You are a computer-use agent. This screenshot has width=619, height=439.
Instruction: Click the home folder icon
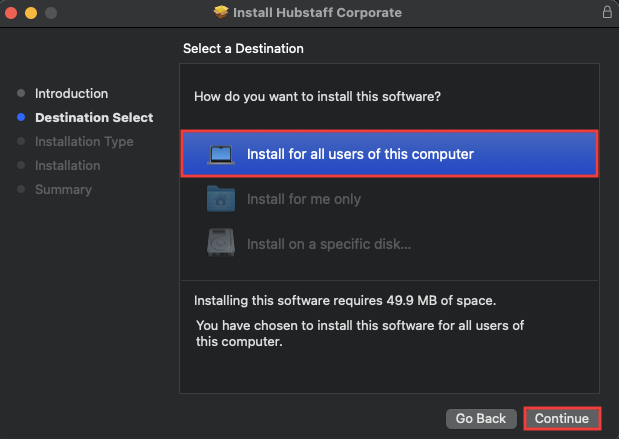pyautogui.click(x=221, y=199)
